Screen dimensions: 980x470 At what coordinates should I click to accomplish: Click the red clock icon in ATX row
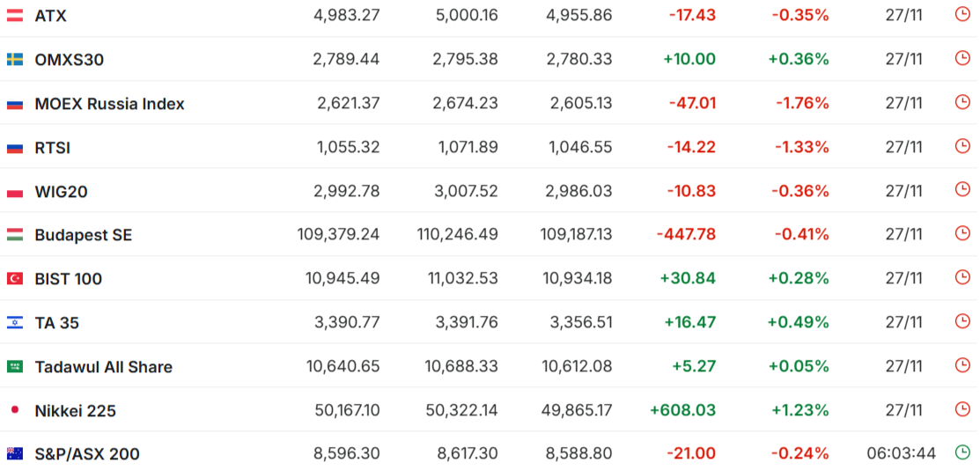tap(962, 14)
